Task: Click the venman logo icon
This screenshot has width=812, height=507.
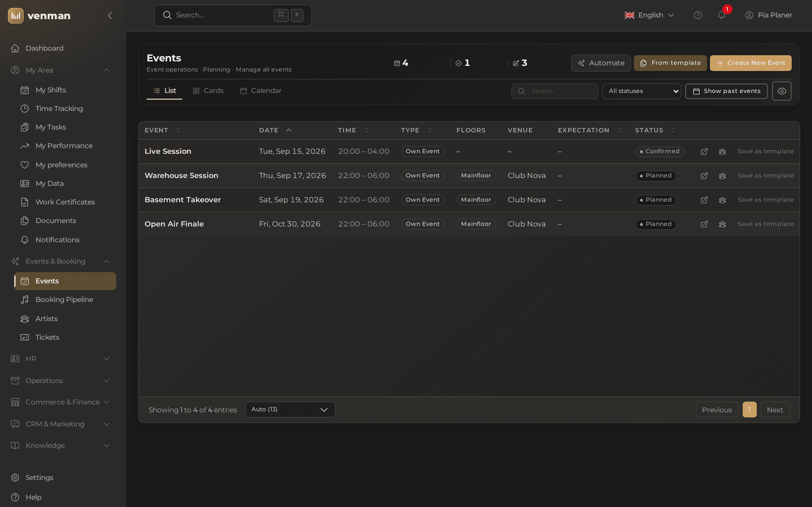Action: click(16, 16)
